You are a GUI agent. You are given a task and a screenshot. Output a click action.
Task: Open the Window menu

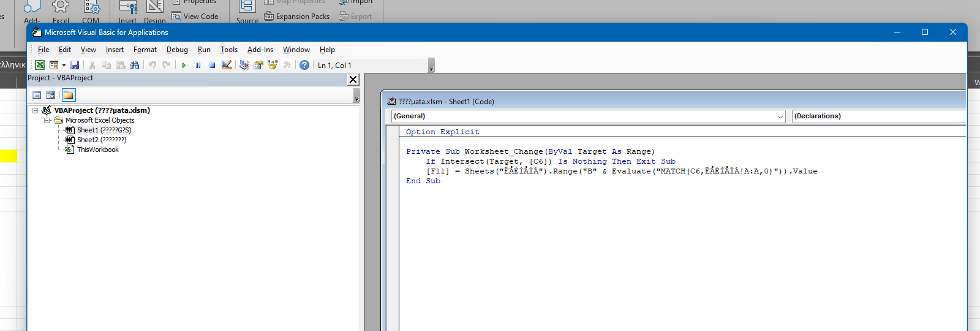(x=296, y=50)
